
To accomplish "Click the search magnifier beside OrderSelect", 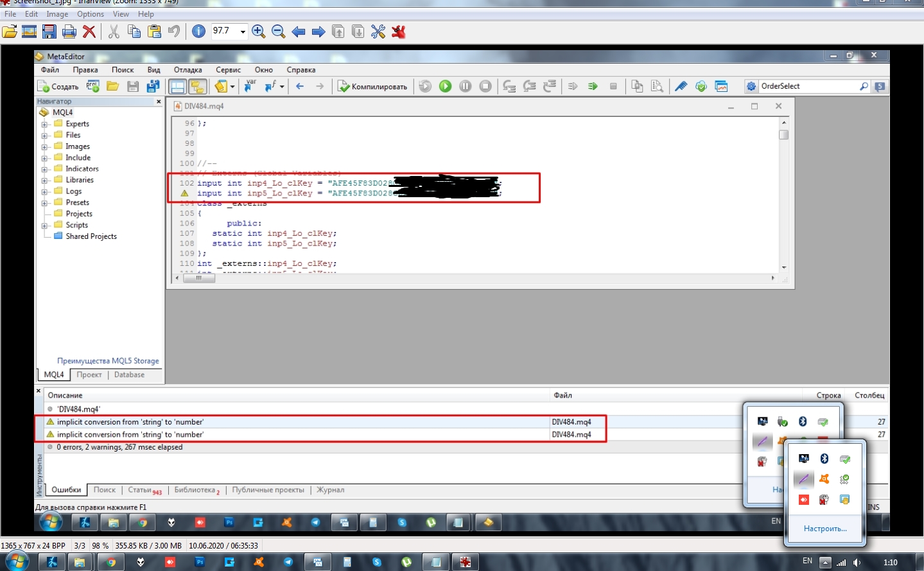I will pos(864,86).
